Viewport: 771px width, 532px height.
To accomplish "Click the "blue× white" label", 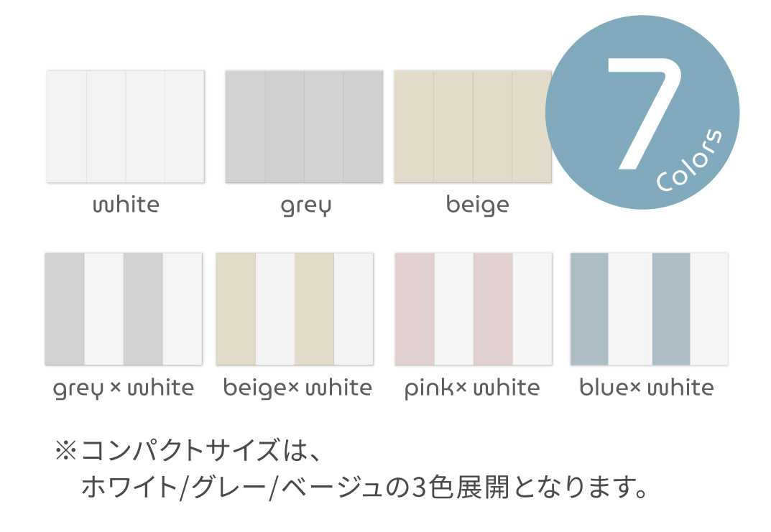I will tap(647, 388).
